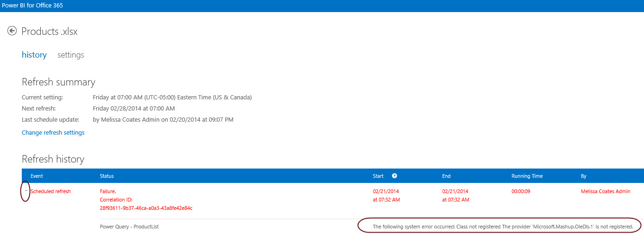Click the Power BI for Office 365 title

point(32,6)
